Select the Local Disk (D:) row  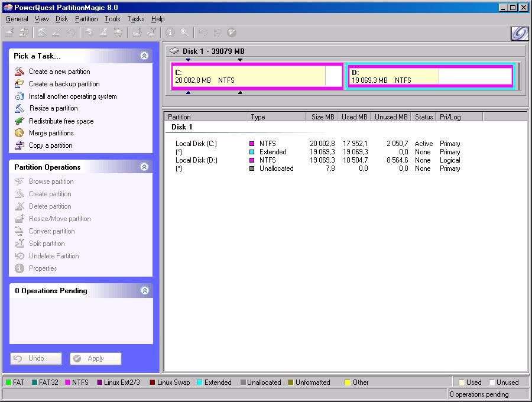click(x=317, y=160)
